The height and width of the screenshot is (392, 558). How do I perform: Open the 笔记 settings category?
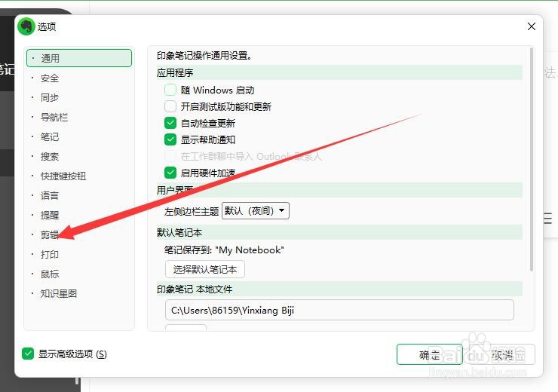50,136
